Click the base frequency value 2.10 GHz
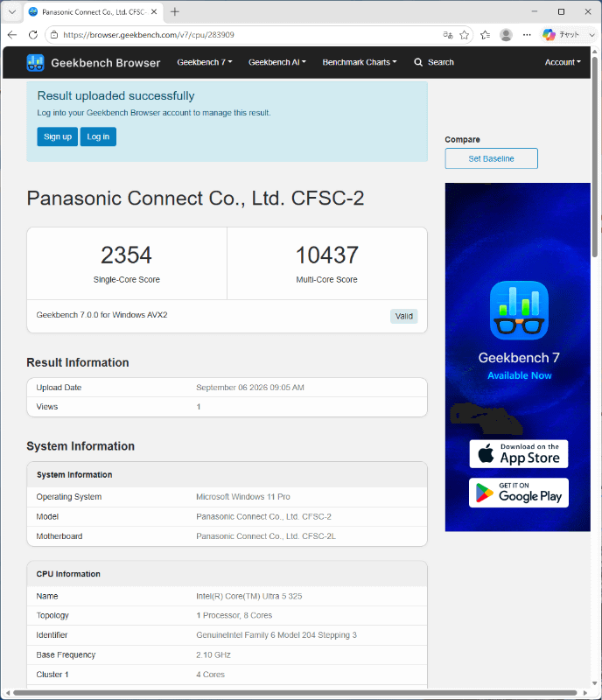 pos(213,654)
